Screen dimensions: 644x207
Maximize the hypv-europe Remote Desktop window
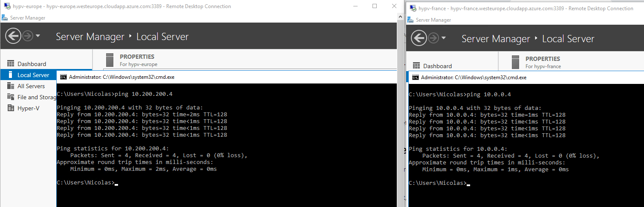(x=374, y=6)
